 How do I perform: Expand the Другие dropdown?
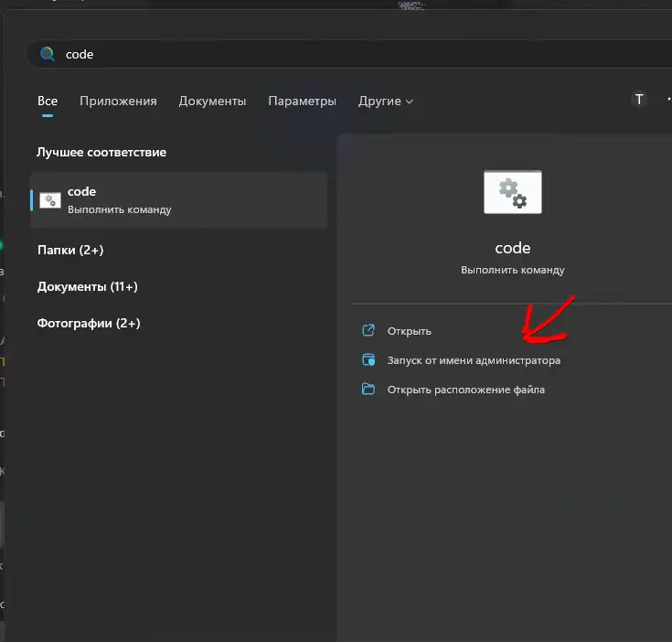[386, 102]
